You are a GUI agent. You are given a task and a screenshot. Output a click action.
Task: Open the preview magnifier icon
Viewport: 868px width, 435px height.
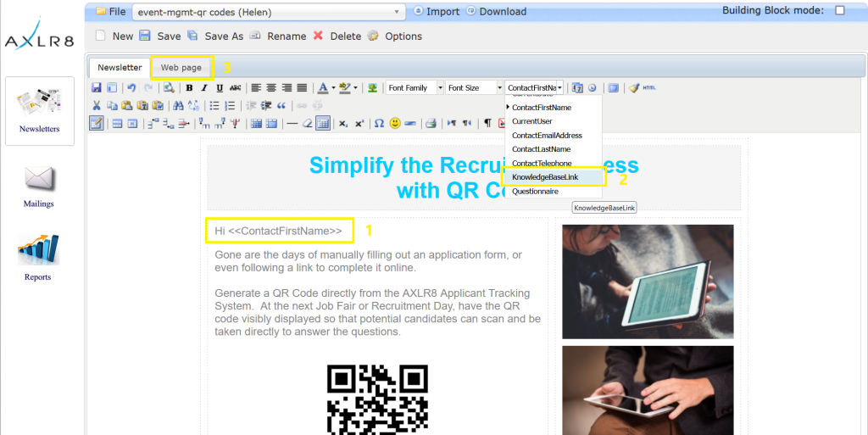coord(169,87)
